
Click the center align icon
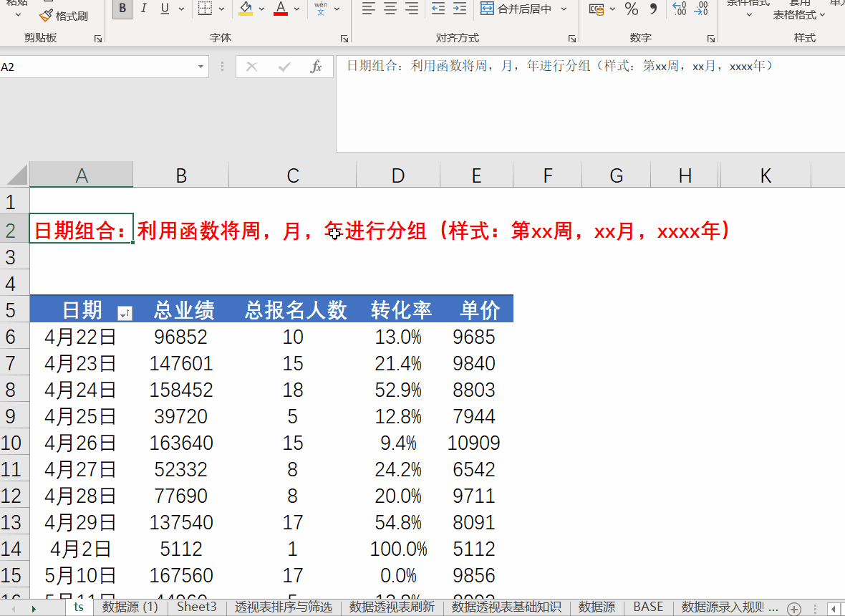[390, 9]
